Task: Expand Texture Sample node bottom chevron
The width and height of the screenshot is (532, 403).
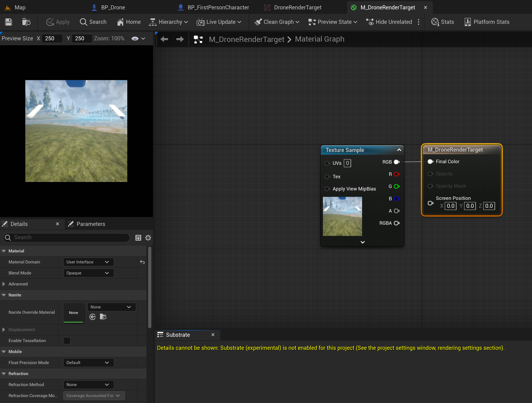Action: 363,242
